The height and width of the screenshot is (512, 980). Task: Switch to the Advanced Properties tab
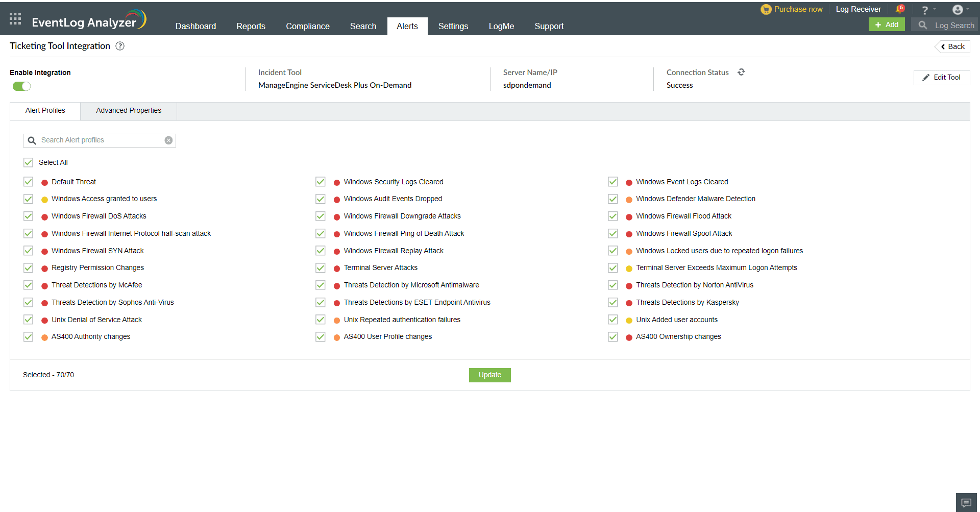click(128, 110)
